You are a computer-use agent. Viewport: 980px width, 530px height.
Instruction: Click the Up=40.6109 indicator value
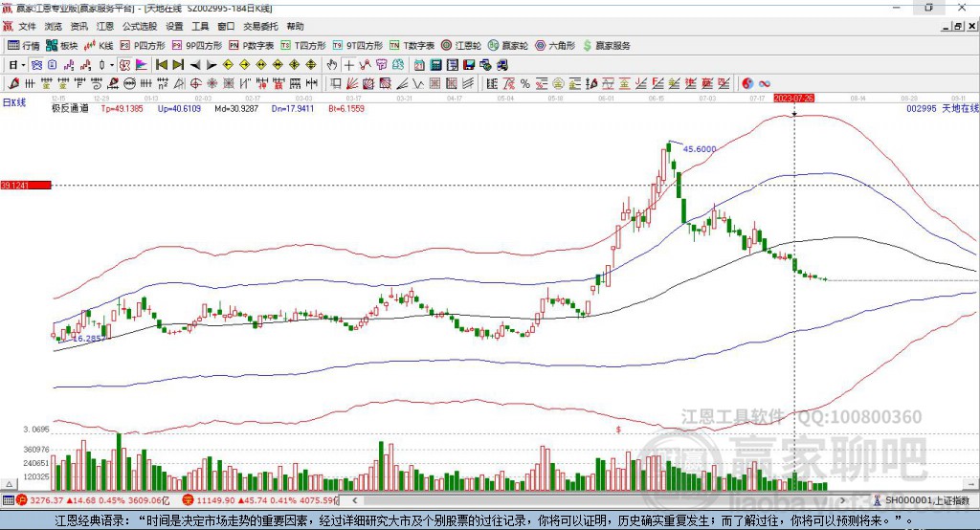(179, 109)
